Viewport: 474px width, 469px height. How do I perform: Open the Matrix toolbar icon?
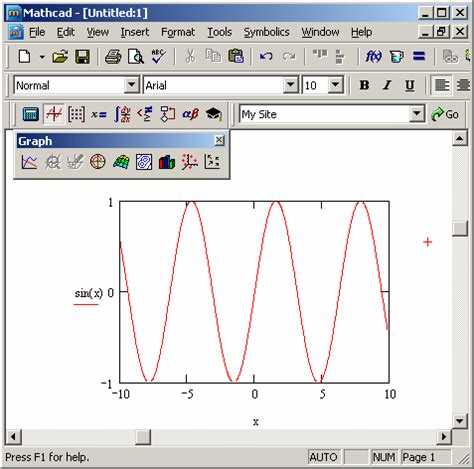[x=76, y=114]
